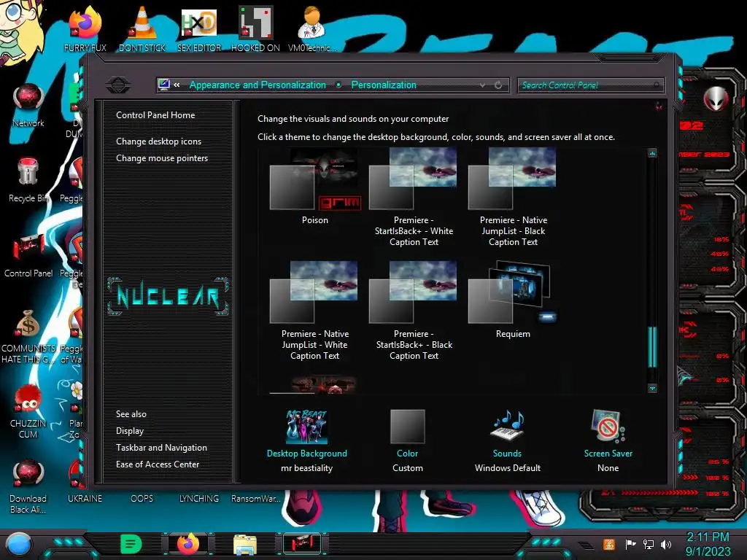Open the HOOKED ON desktop shortcut
747x560 pixels.
255,29
